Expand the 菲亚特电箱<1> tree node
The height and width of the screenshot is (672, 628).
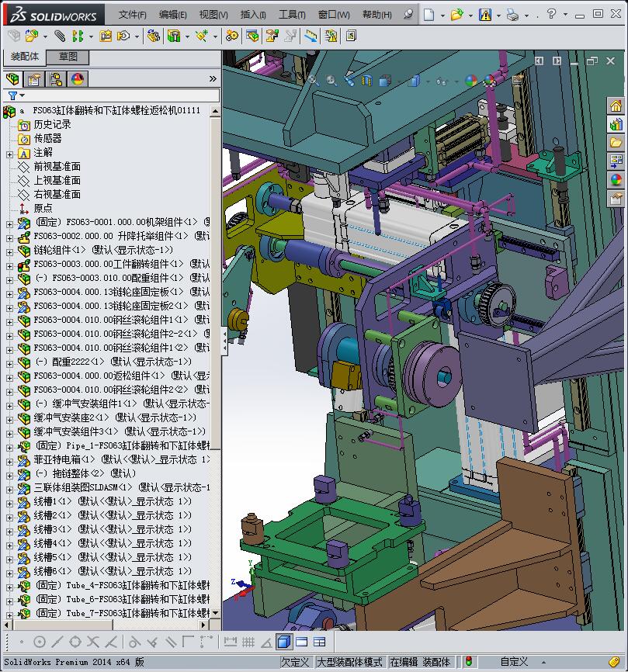[x=9, y=462]
